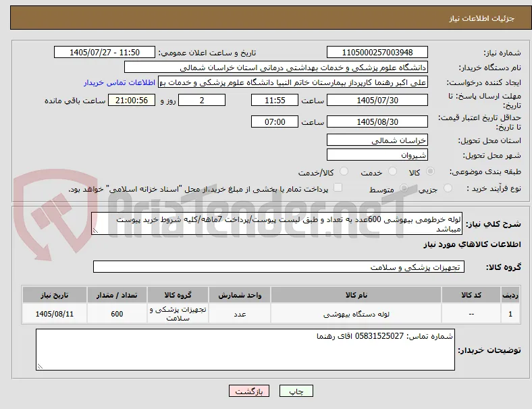Click the buyer organization name field
Screen dimensions: 532x409
point(276,67)
